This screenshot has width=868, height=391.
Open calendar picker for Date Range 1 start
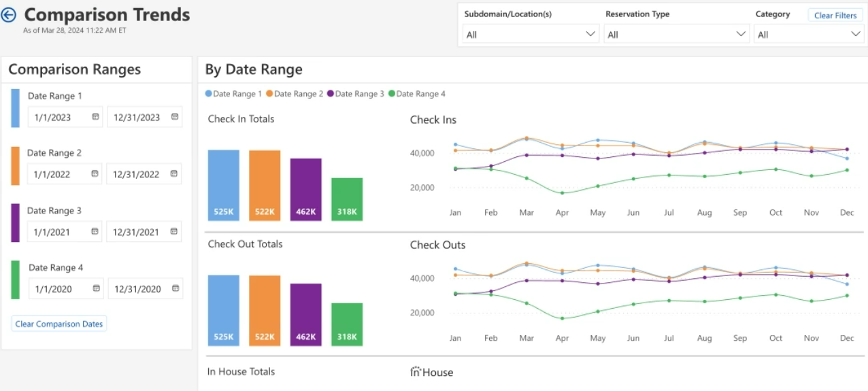point(95,117)
